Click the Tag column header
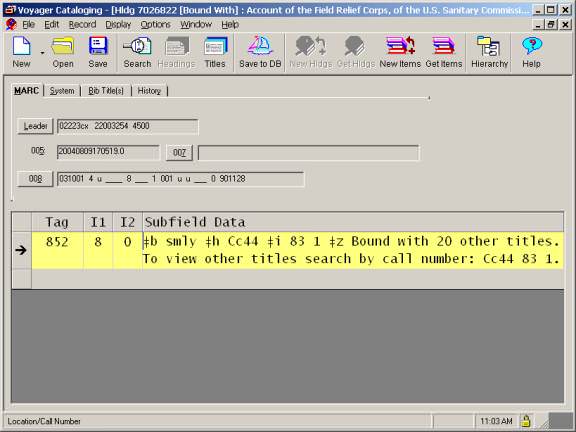 tap(57, 222)
